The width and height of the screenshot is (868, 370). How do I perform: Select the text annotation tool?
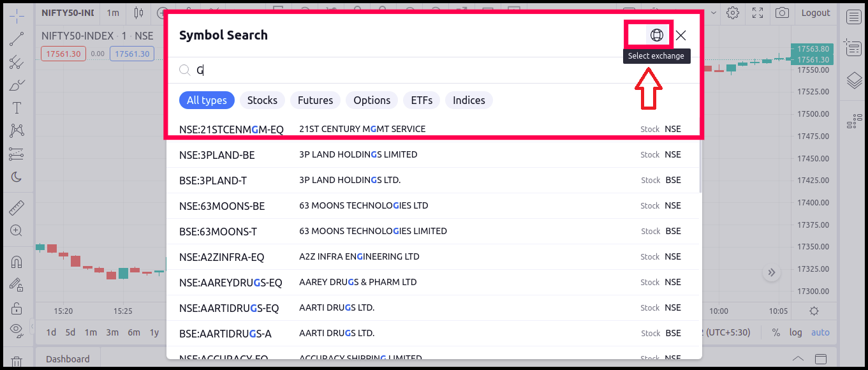coord(17,108)
